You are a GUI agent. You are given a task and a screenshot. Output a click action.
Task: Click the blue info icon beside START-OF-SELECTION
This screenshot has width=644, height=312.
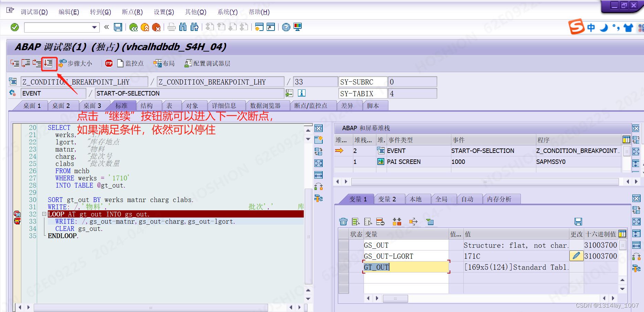tap(302, 93)
